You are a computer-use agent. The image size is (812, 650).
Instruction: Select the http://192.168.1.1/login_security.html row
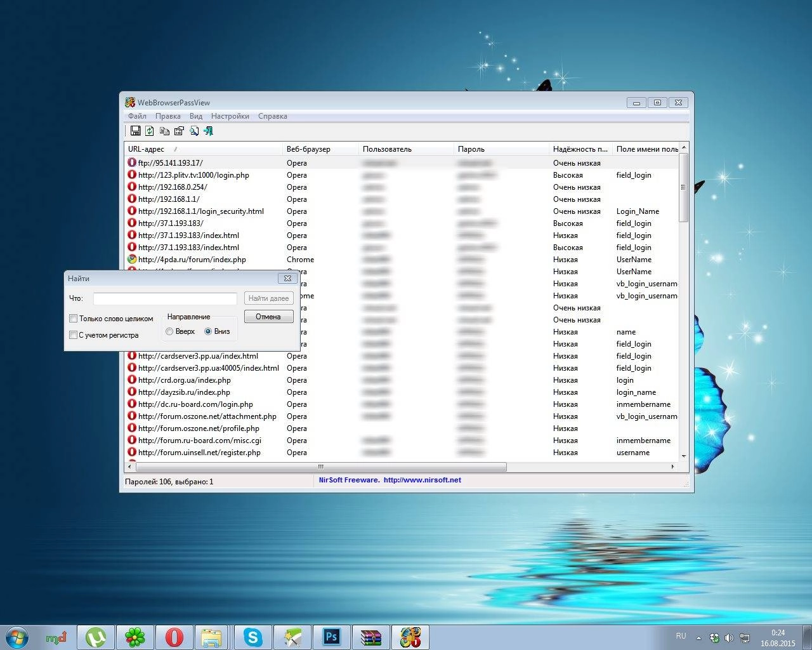(402, 211)
